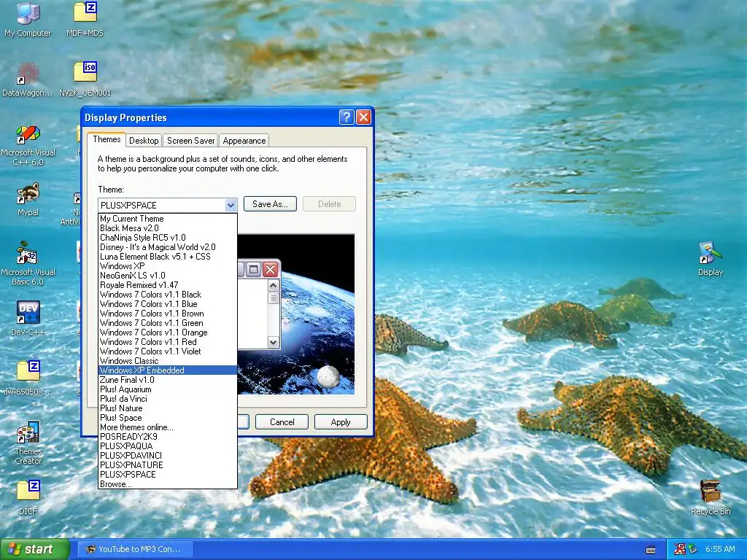Click the Save As... button
Image resolution: width=747 pixels, height=560 pixels.
pyautogui.click(x=270, y=204)
